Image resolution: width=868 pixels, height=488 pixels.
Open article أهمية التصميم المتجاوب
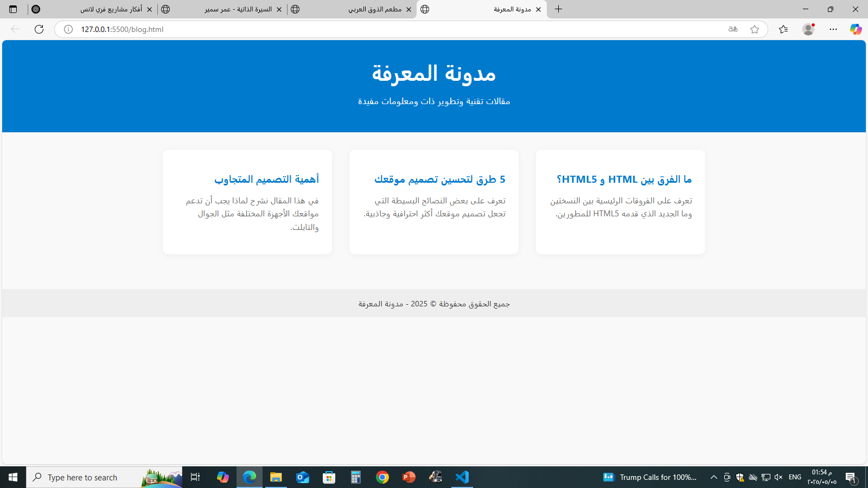click(x=266, y=179)
